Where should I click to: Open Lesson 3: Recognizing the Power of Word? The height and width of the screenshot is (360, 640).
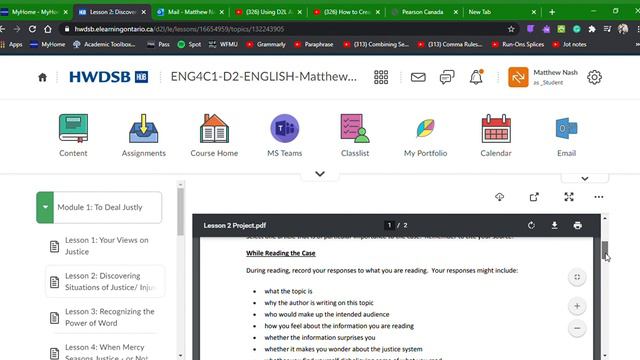[106, 317]
